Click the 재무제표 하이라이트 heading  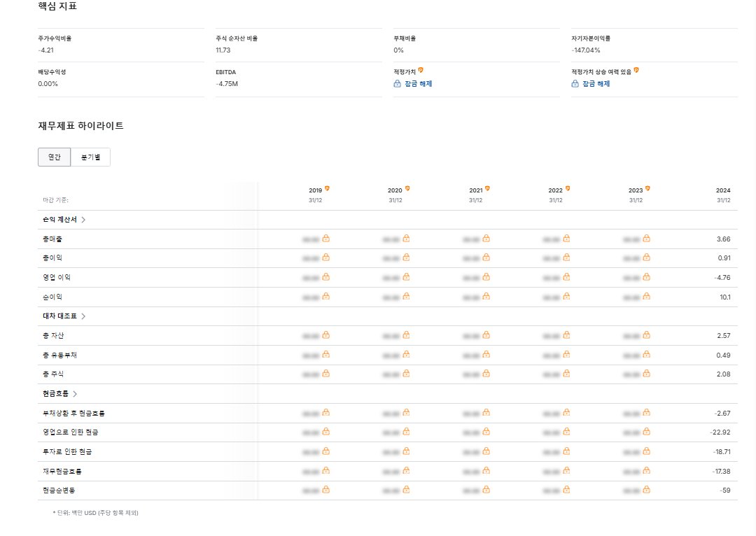(81, 126)
